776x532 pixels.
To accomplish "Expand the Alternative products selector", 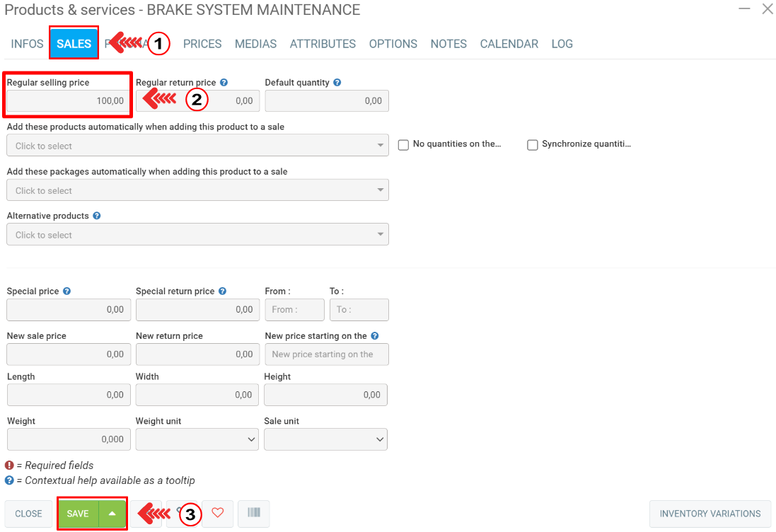I will pos(197,235).
